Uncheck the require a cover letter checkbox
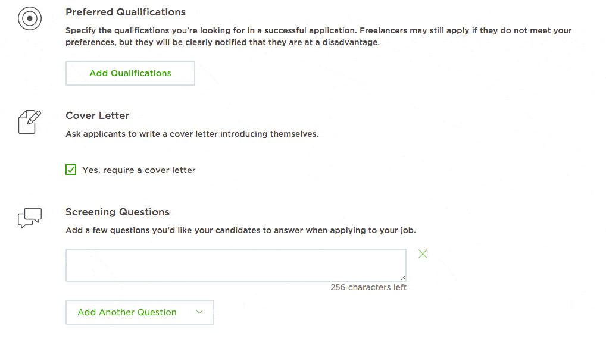The height and width of the screenshot is (364, 606). (71, 170)
